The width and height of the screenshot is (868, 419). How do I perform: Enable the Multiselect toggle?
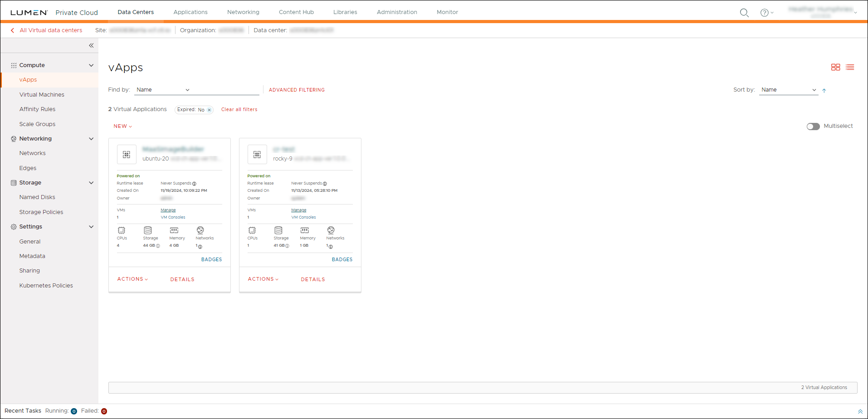[x=812, y=126]
